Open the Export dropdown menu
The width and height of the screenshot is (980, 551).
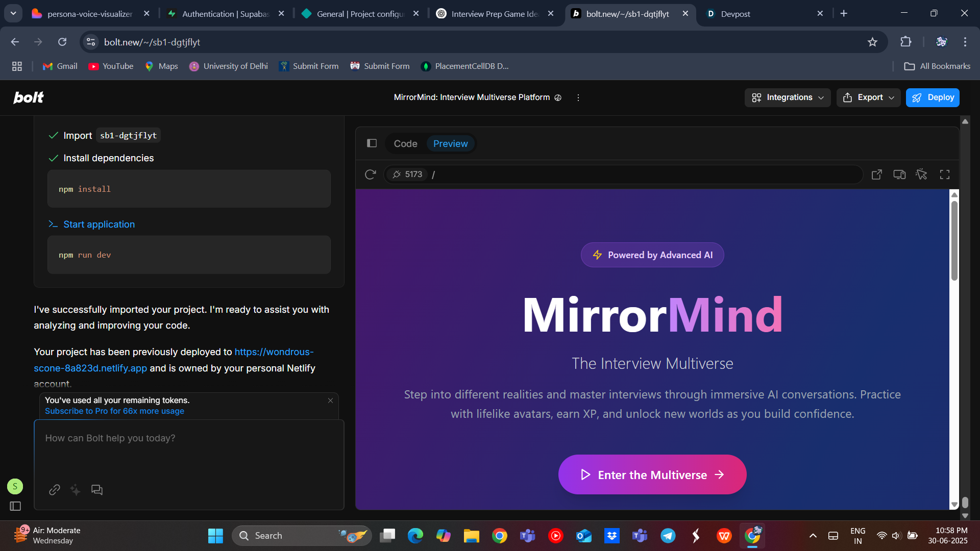click(x=868, y=97)
